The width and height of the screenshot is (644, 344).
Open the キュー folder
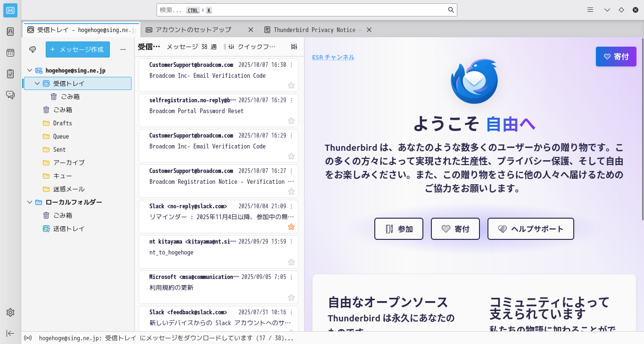pyautogui.click(x=77, y=176)
